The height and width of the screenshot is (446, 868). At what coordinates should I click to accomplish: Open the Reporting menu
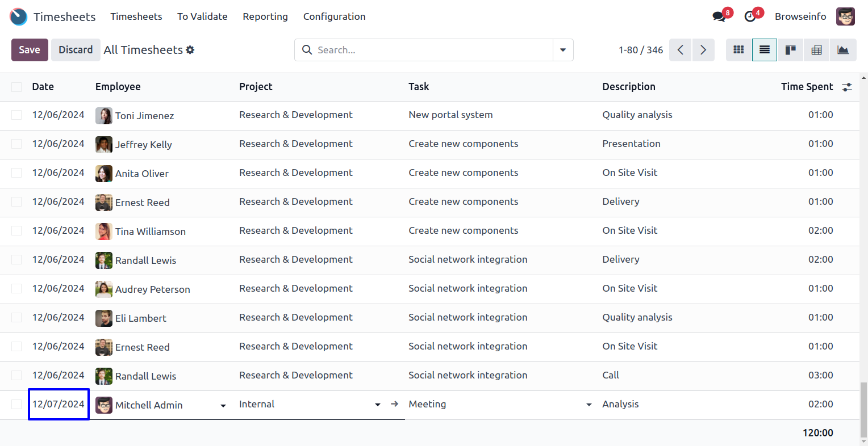(x=265, y=16)
